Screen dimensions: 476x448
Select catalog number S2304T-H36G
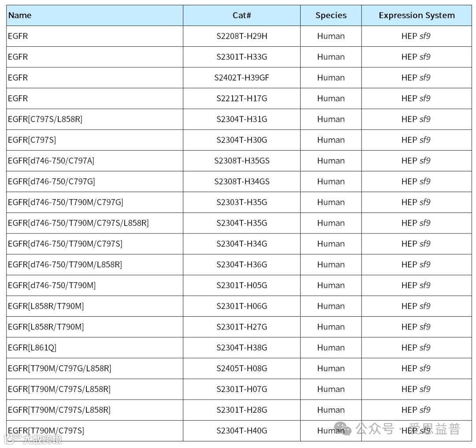pyautogui.click(x=242, y=265)
